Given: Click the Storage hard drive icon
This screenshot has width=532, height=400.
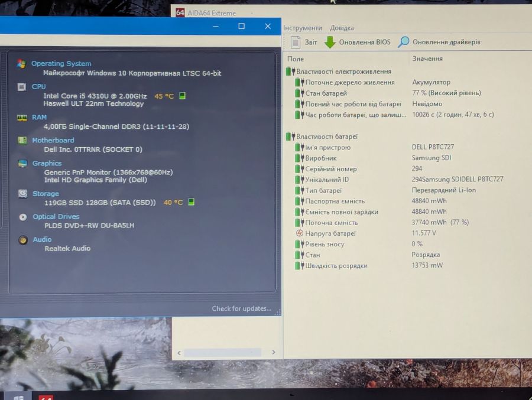Looking at the screenshot, I should (22, 194).
